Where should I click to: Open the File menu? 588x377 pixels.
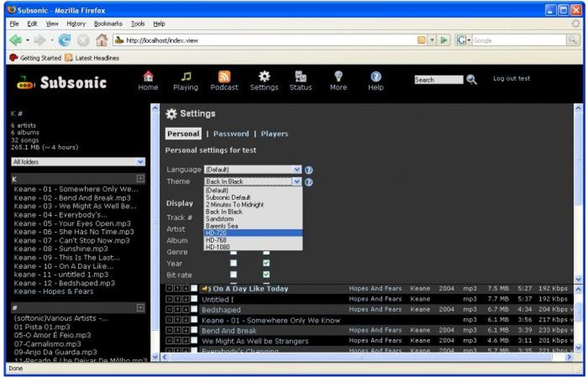point(14,24)
